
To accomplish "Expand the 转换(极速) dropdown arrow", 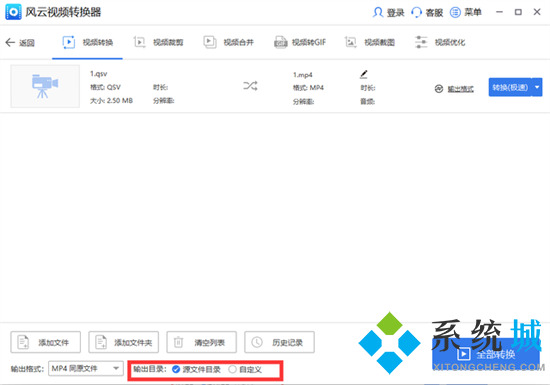I will point(537,87).
